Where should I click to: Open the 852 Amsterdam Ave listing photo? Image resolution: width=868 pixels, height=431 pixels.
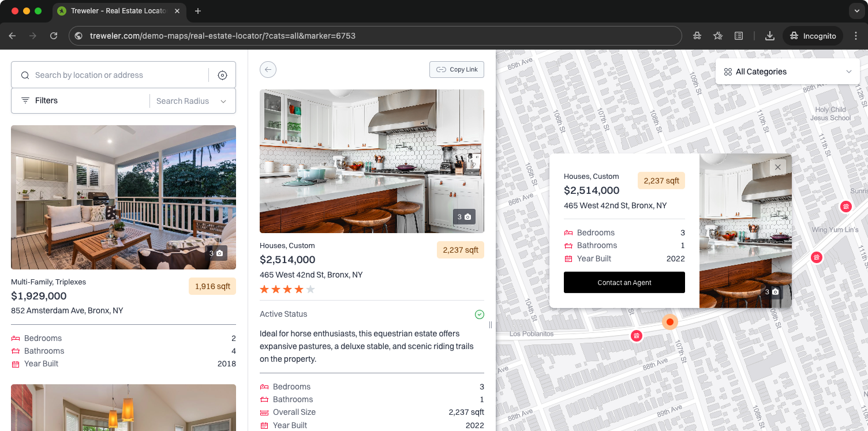[x=124, y=197]
